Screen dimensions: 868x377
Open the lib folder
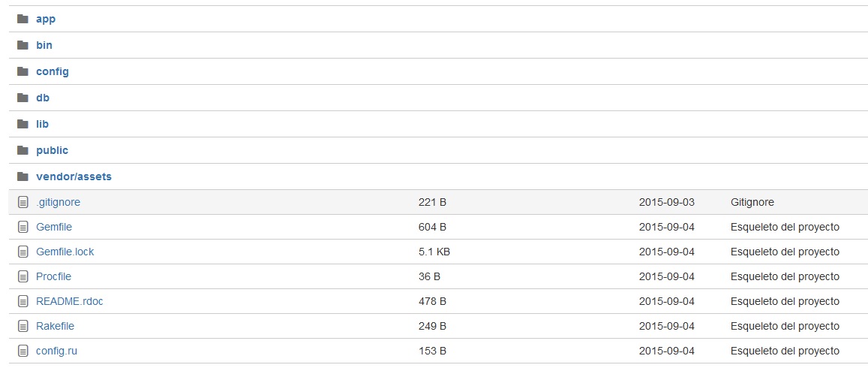click(x=42, y=124)
